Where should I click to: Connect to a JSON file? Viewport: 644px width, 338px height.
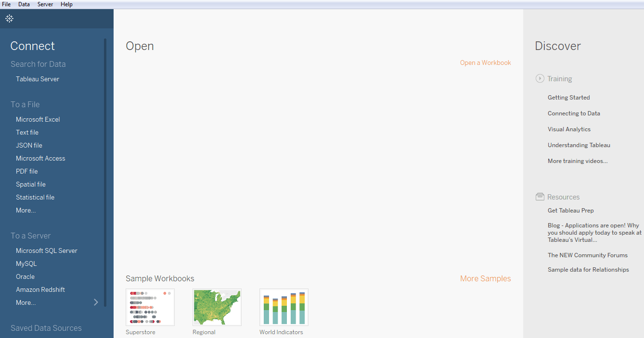coord(29,145)
